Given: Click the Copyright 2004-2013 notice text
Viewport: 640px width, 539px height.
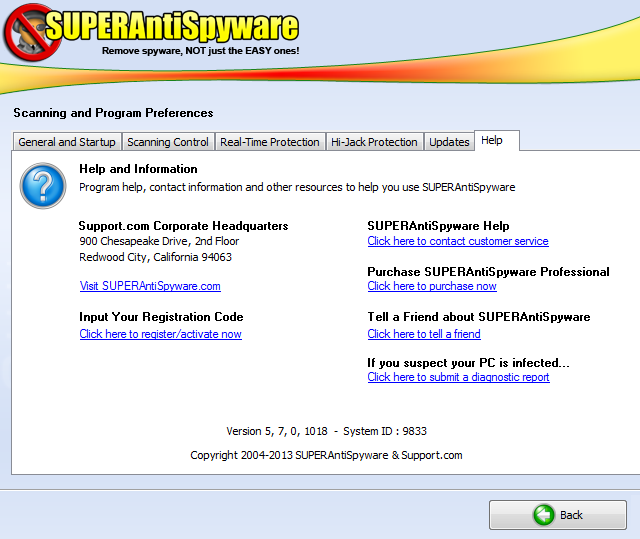Looking at the screenshot, I should (x=326, y=455).
